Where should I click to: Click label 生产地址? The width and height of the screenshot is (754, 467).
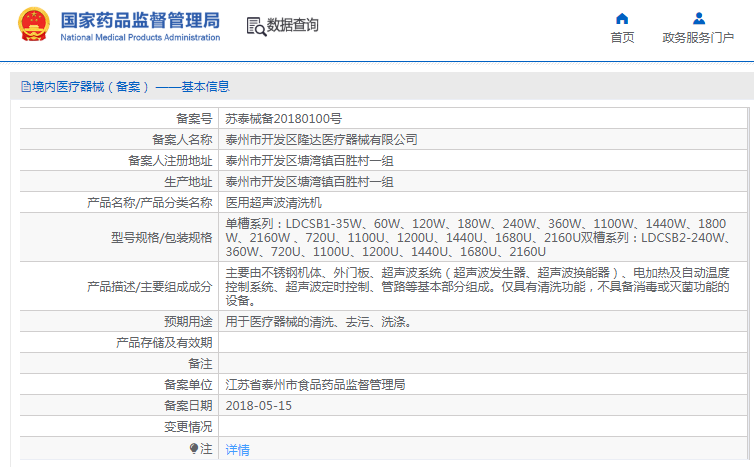pyautogui.click(x=188, y=182)
